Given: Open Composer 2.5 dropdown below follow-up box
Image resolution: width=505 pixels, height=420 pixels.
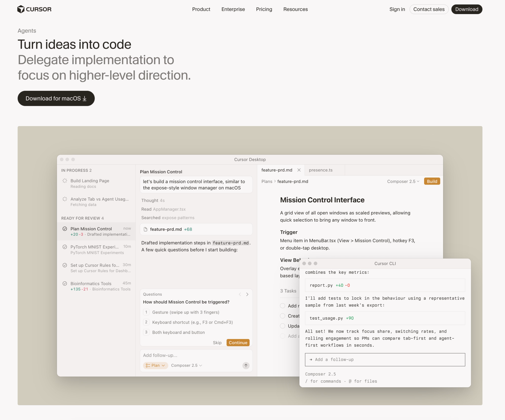Looking at the screenshot, I should tap(186, 365).
